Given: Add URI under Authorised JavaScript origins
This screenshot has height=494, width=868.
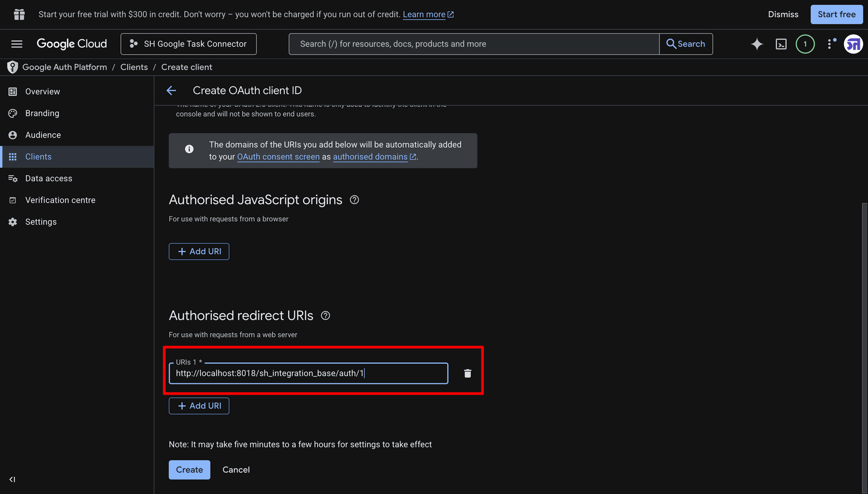Looking at the screenshot, I should [x=199, y=252].
